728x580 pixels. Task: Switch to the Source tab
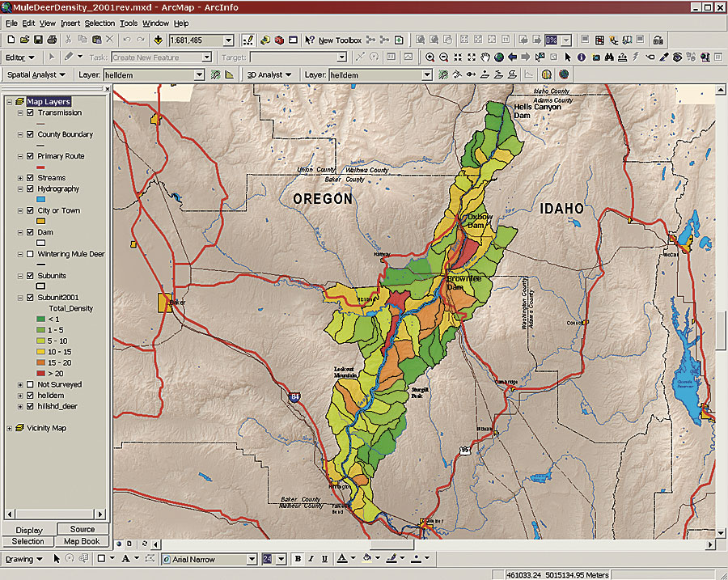[x=82, y=529]
